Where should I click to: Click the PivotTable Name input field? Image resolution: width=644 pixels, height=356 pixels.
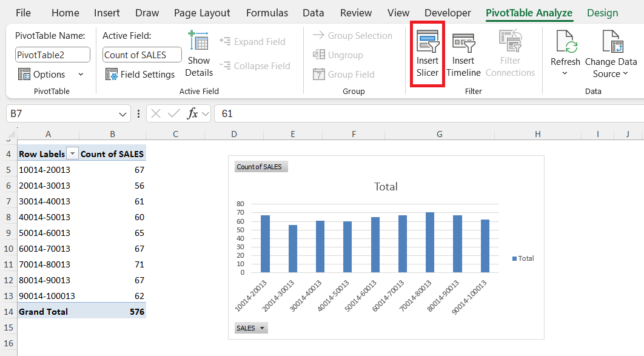(53, 55)
